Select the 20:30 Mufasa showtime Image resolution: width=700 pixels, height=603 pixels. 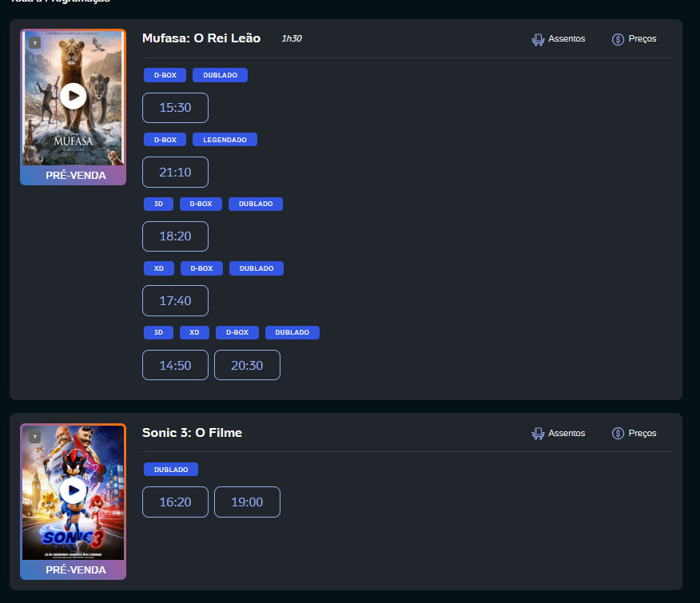pyautogui.click(x=248, y=365)
